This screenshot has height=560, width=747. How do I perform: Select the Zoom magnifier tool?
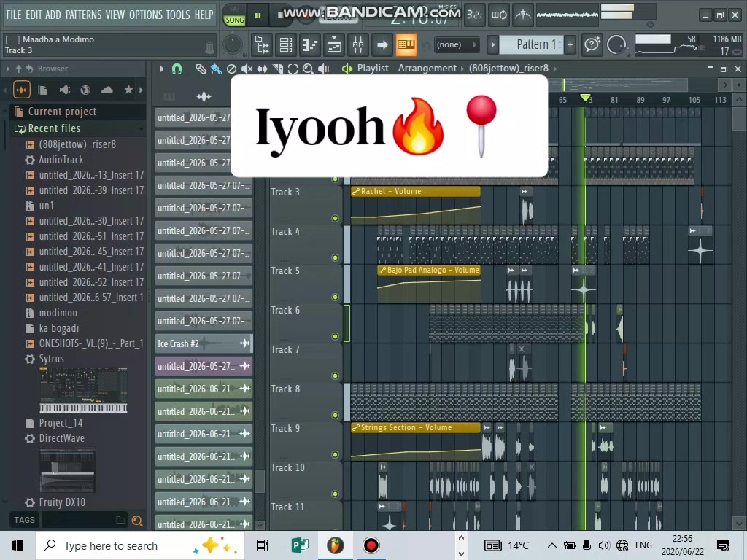[x=309, y=69]
